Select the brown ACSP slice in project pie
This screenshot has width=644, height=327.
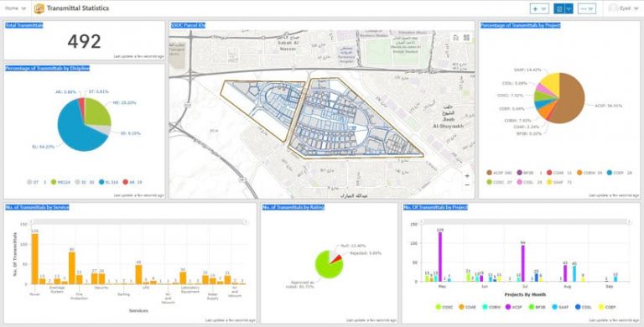click(x=569, y=99)
